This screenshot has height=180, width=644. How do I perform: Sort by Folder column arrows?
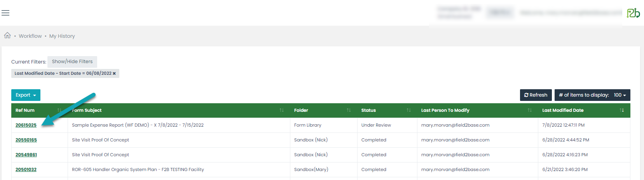(349, 110)
